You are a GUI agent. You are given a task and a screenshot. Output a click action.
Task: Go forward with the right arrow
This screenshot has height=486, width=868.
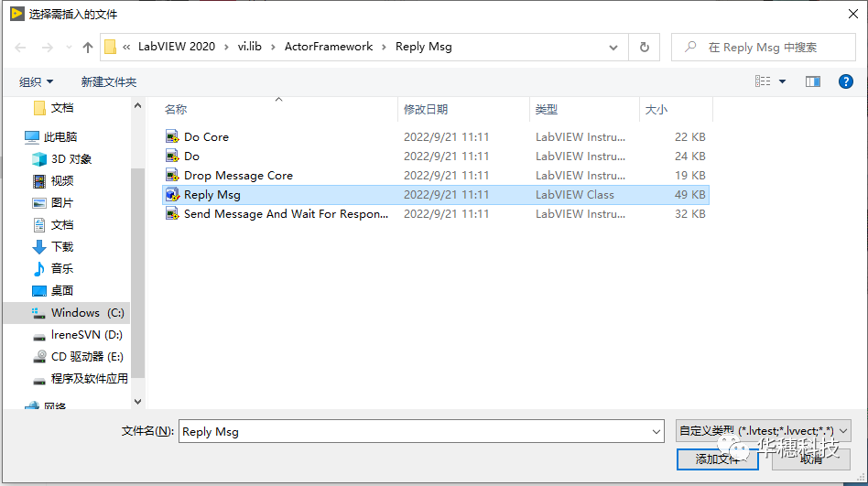click(48, 48)
